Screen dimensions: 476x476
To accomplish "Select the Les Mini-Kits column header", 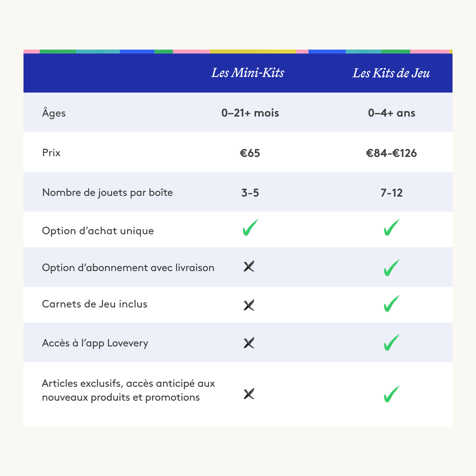I will (x=248, y=73).
